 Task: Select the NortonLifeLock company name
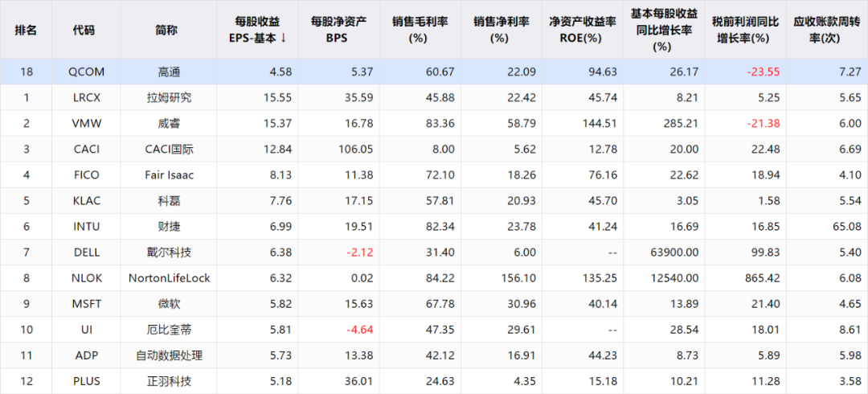tap(170, 278)
